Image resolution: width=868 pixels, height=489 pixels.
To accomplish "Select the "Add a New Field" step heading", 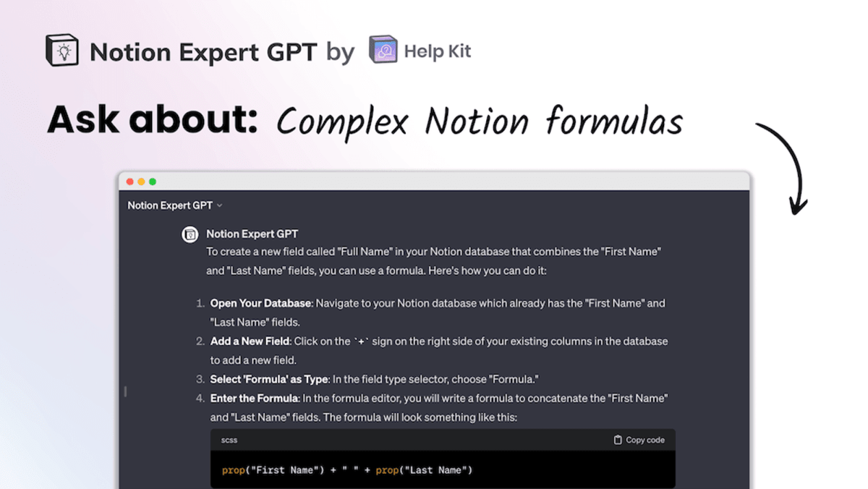I will pyautogui.click(x=250, y=341).
